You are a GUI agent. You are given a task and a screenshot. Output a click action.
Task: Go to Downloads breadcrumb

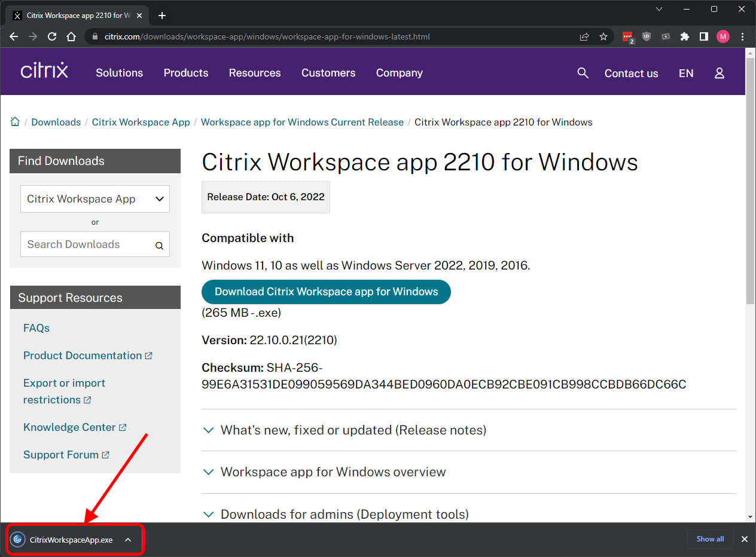(56, 122)
